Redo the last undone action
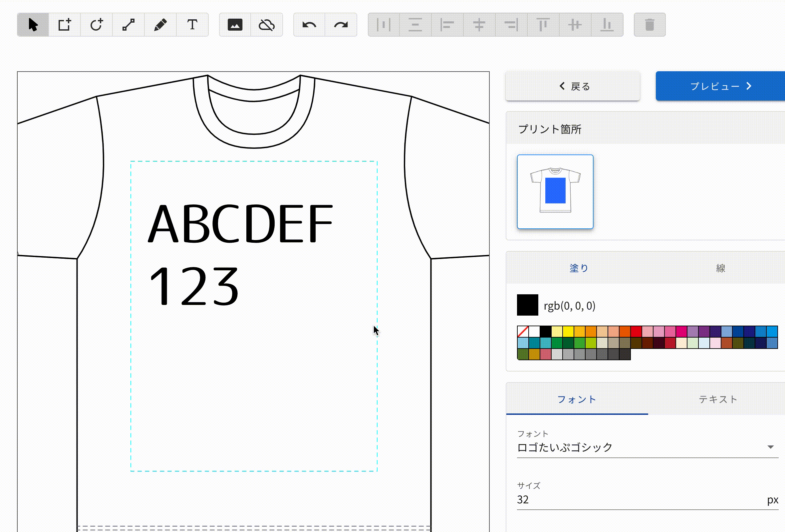Viewport: 785px width, 532px height. pyautogui.click(x=341, y=25)
